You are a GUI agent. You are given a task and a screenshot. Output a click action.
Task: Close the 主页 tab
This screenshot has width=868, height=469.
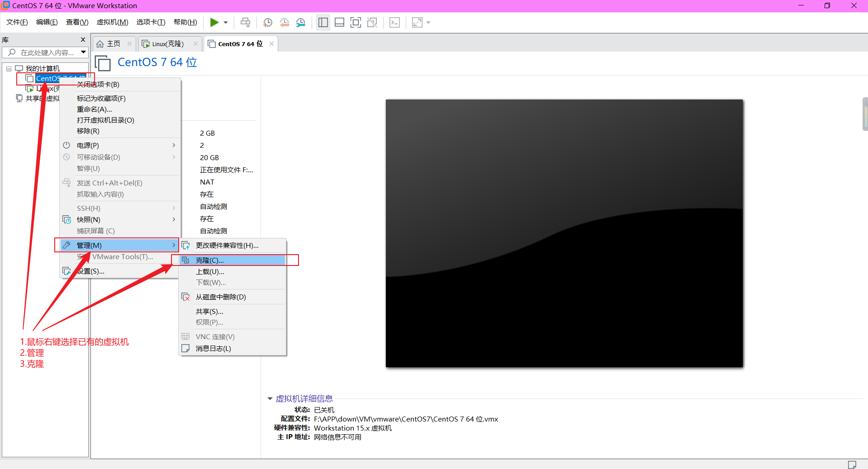click(129, 43)
